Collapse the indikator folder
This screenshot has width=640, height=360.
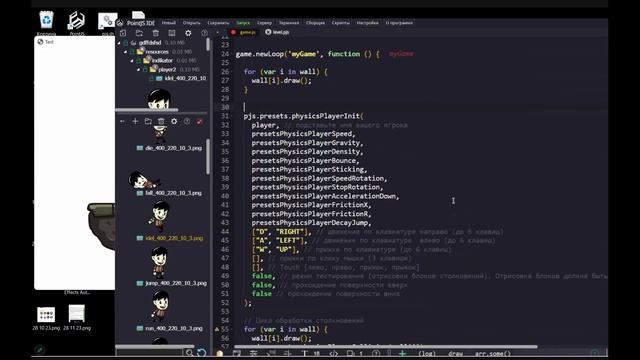pyautogui.click(x=132, y=61)
